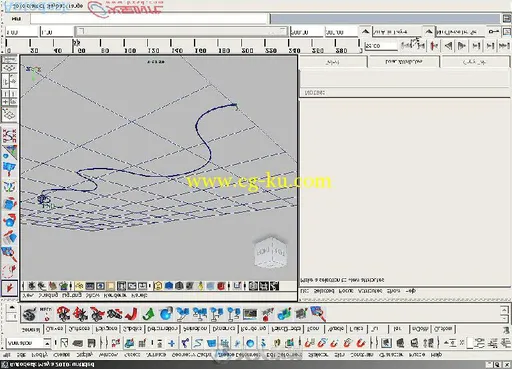Switch to the Polygons shelf tab
The width and height of the screenshot is (512, 369).
[x=106, y=329]
